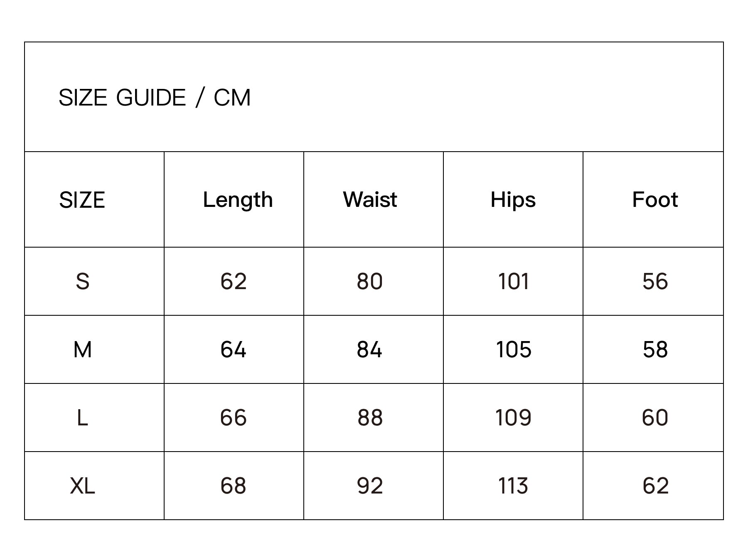Select the Foot value 56
Screen dimensions: 748x560
click(x=655, y=281)
